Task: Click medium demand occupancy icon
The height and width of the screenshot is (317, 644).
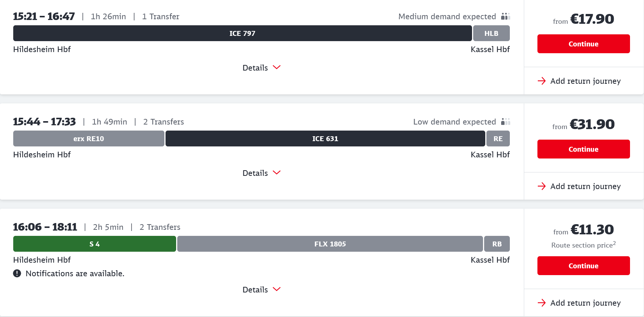Action: pos(505,16)
